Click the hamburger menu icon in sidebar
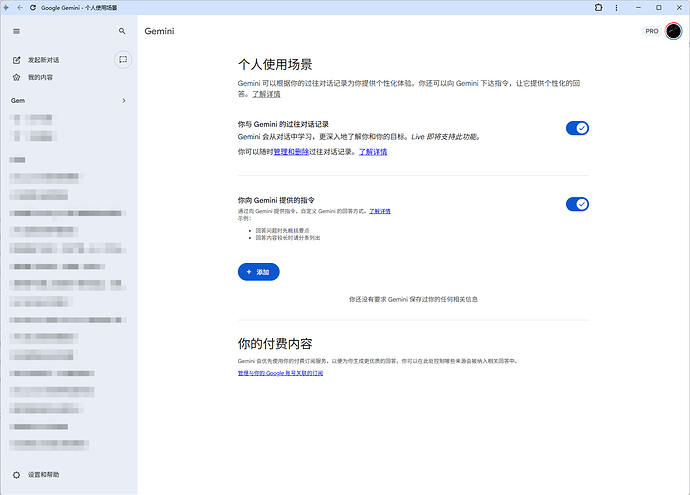The image size is (690, 495). [16, 31]
